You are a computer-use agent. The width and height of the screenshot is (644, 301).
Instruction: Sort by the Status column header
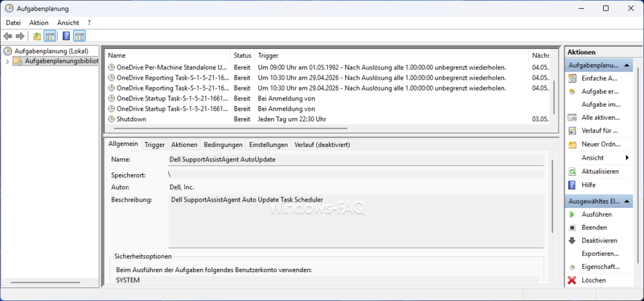coord(242,55)
